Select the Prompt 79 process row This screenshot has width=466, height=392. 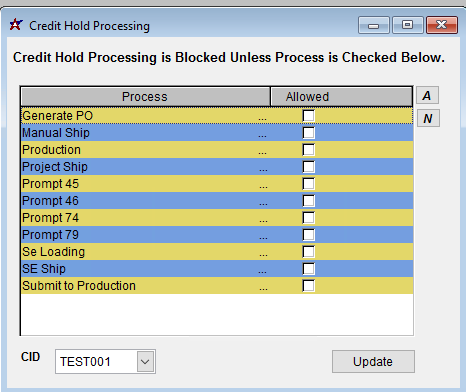pyautogui.click(x=217, y=235)
